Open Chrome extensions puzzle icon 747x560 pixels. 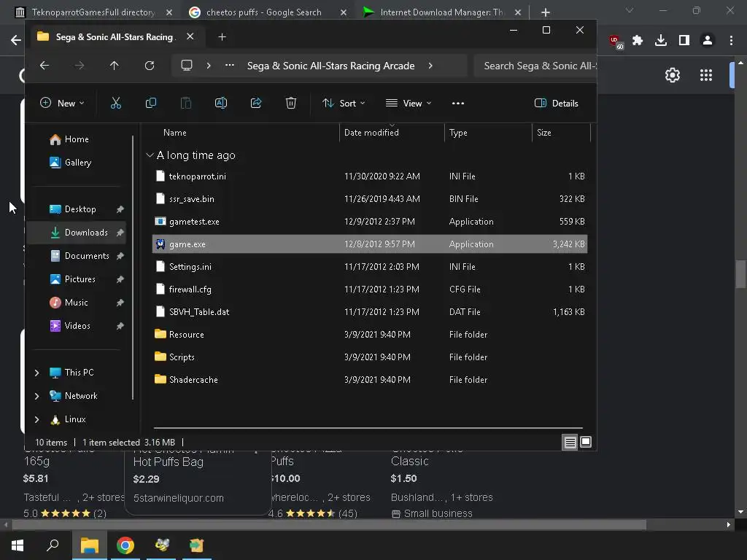(x=638, y=41)
